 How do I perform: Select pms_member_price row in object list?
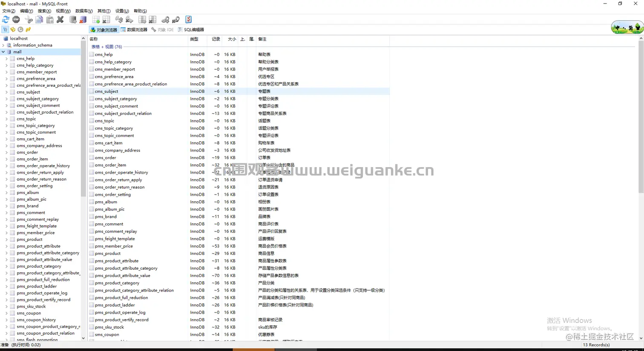point(239,246)
